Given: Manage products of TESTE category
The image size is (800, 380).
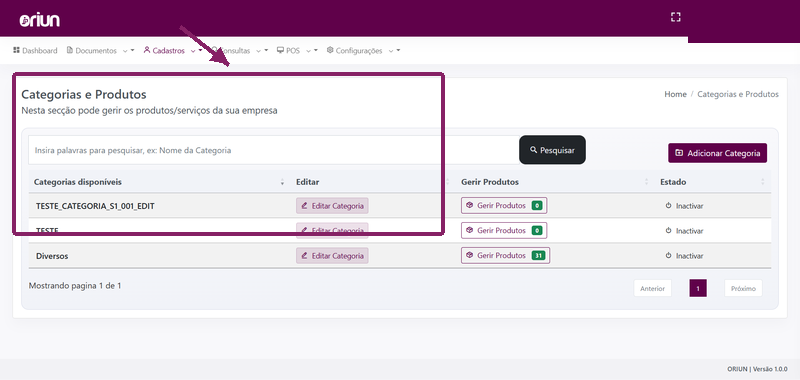Looking at the screenshot, I should (x=504, y=231).
